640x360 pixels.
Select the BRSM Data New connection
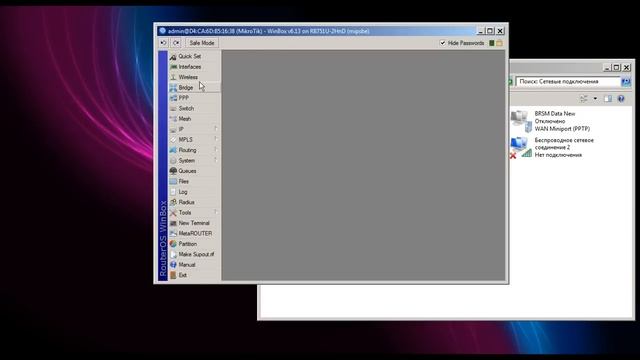pos(551,121)
